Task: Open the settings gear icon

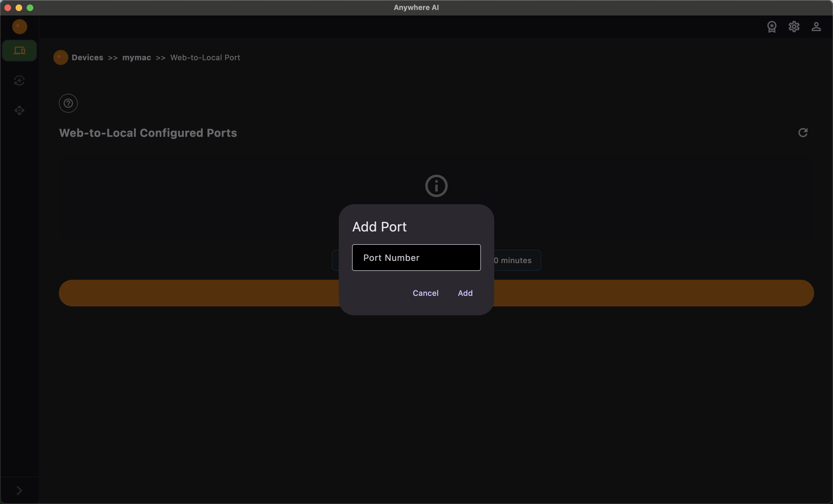Action: pyautogui.click(x=794, y=27)
